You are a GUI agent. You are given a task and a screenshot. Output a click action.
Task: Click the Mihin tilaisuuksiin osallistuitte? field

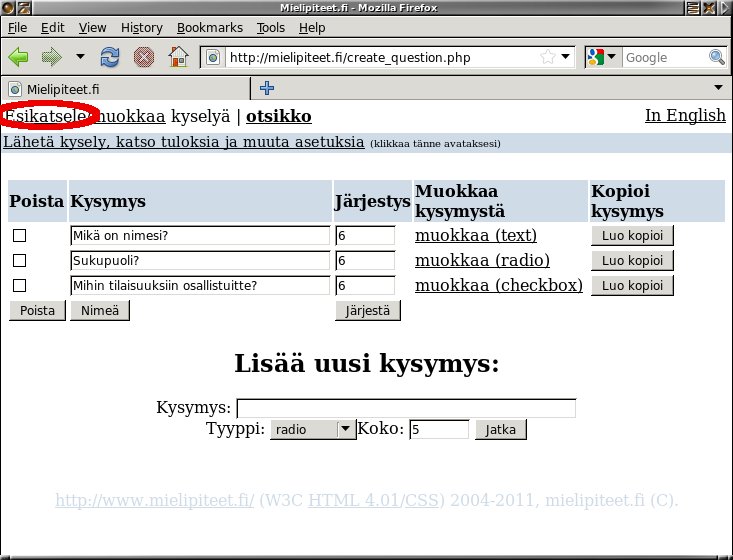point(200,286)
